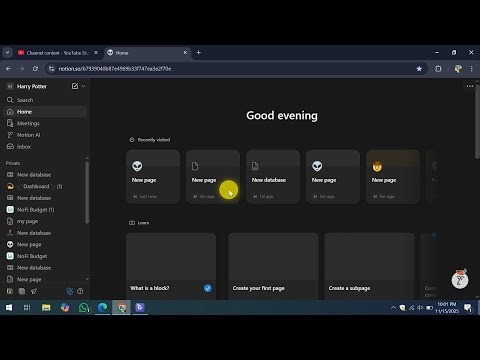Click the sidebar scroll down arrow

point(87,279)
